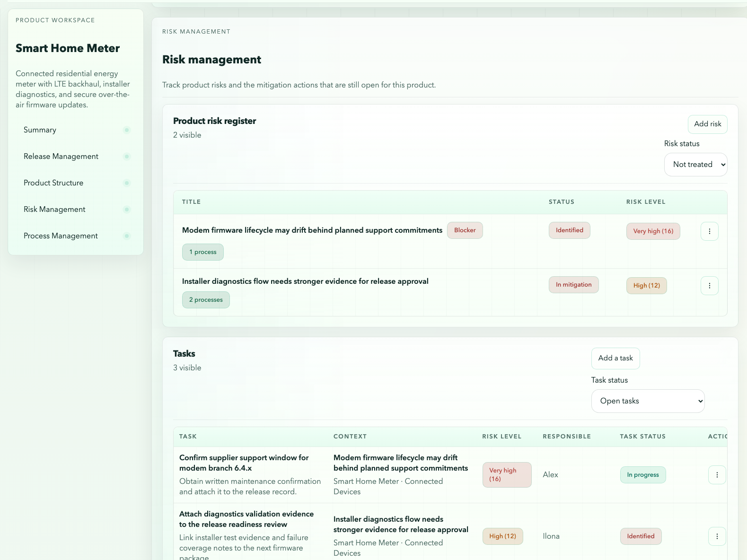Viewport: 747px width, 560px height.
Task: Click the Blocker badge
Action: point(465,230)
